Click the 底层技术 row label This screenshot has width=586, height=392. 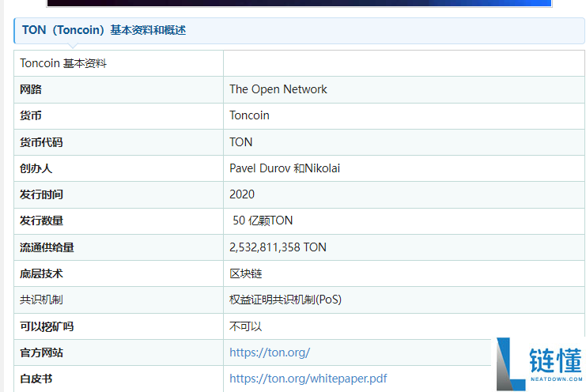click(41, 273)
